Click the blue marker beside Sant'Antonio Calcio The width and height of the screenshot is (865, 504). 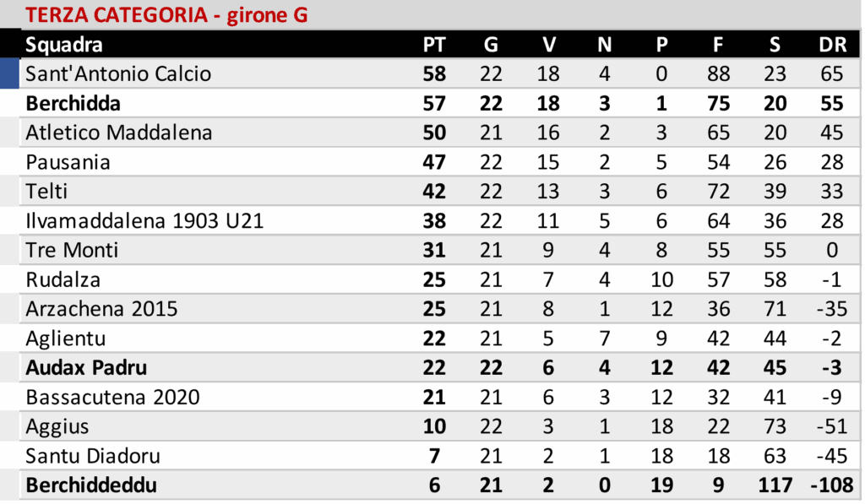(9, 74)
